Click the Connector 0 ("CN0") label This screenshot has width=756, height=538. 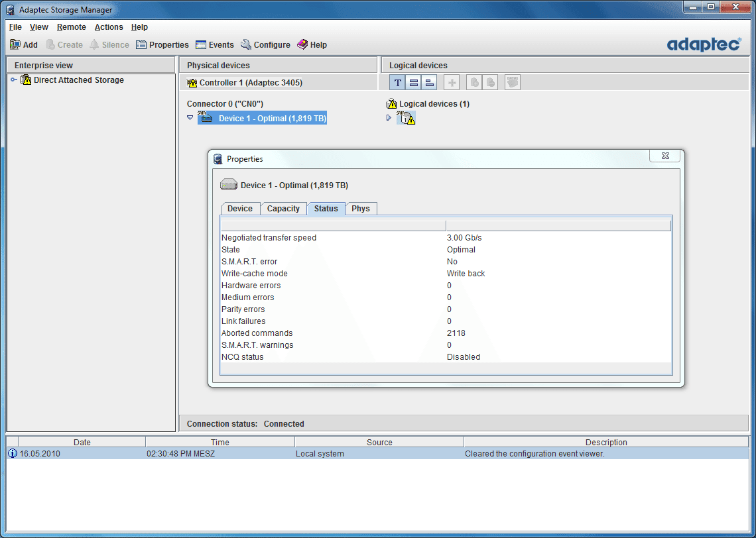[x=225, y=104]
